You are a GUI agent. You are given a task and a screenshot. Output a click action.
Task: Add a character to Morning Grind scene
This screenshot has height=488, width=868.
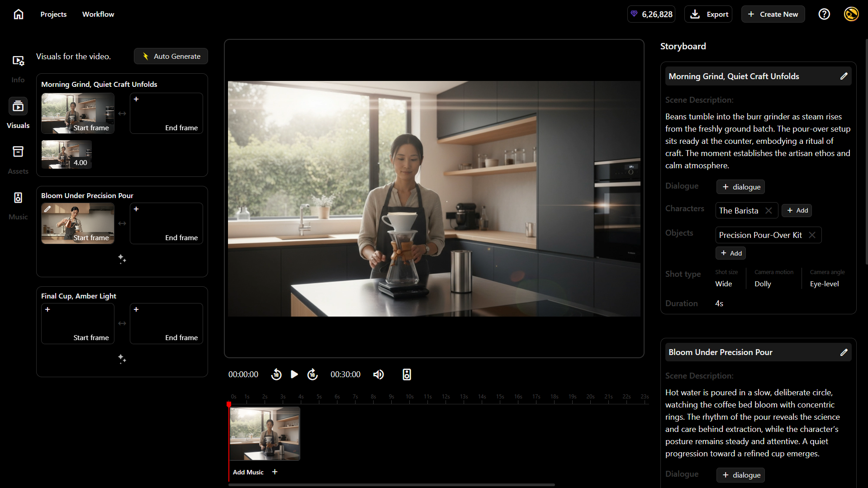click(x=797, y=210)
